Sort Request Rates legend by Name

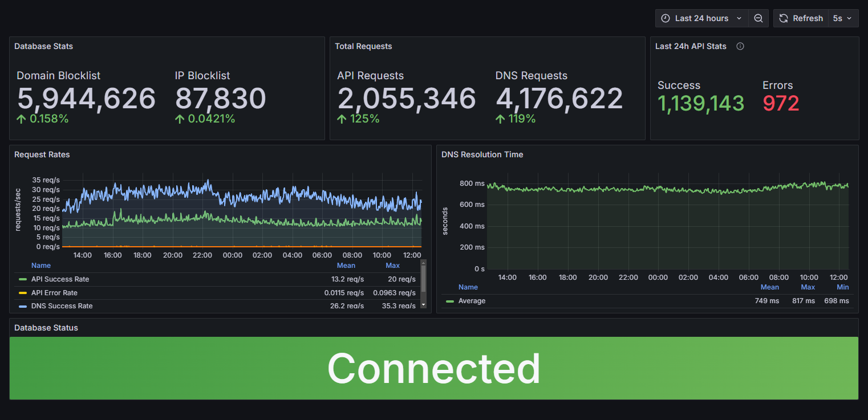pyautogui.click(x=41, y=266)
